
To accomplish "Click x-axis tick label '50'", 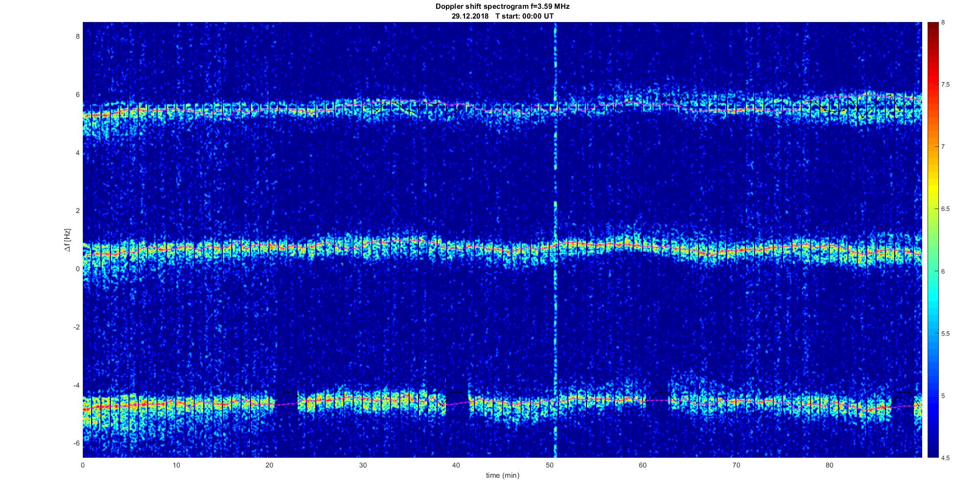I will point(549,465).
